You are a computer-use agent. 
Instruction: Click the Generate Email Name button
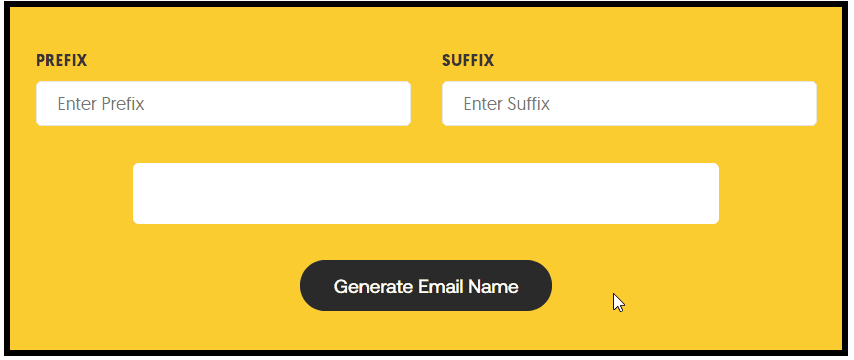point(425,285)
